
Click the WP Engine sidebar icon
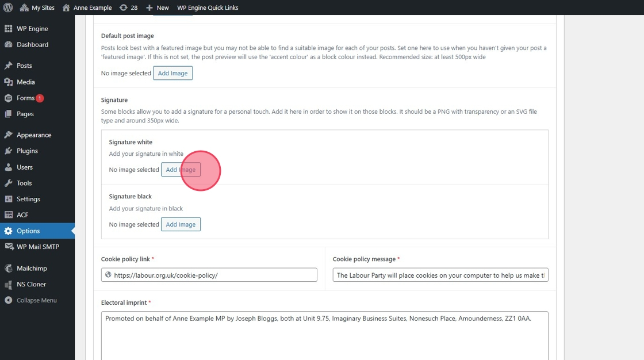click(8, 28)
